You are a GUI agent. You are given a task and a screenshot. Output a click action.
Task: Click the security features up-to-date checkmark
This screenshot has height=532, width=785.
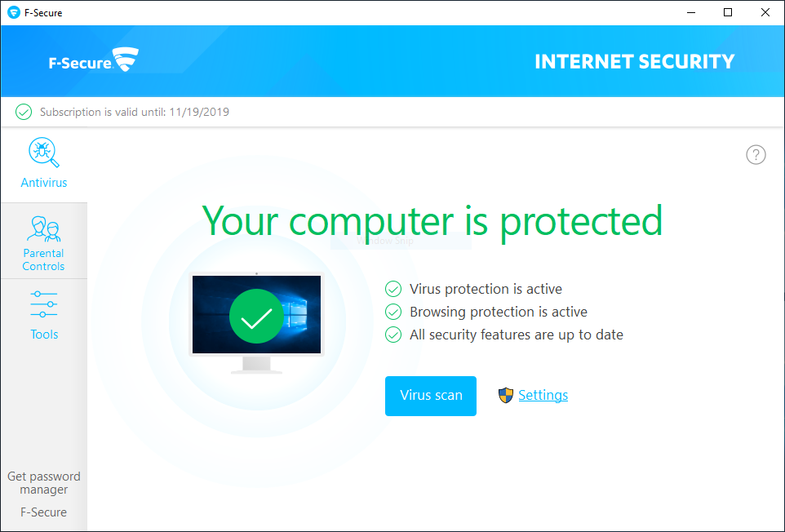[393, 335]
